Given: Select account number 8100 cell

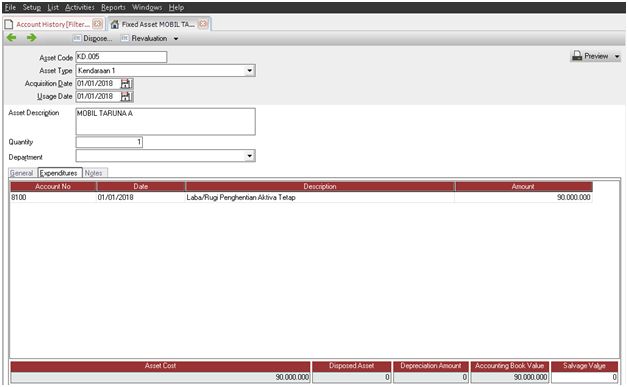Looking at the screenshot, I should [x=53, y=197].
